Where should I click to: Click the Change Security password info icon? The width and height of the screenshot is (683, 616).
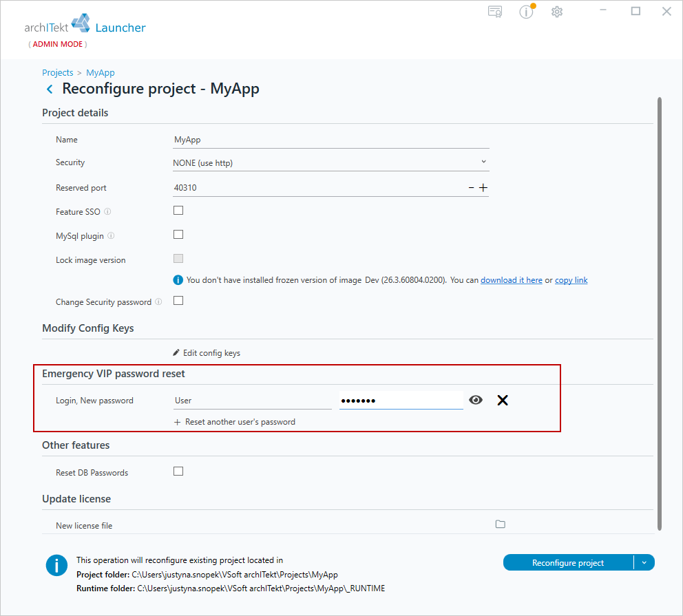pyautogui.click(x=158, y=301)
